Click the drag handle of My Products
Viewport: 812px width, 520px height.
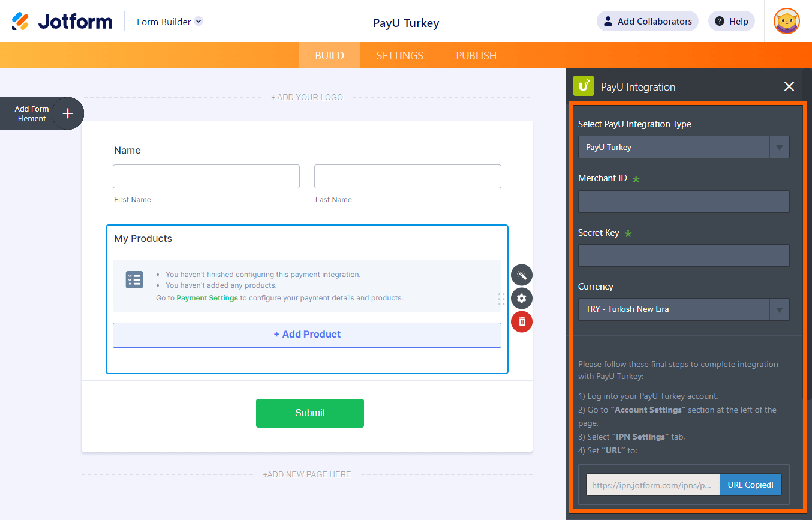tap(501, 299)
